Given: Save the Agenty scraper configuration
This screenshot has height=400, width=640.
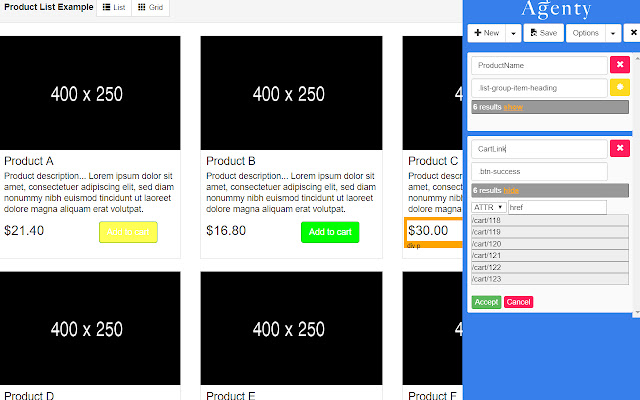Looking at the screenshot, I should (544, 33).
